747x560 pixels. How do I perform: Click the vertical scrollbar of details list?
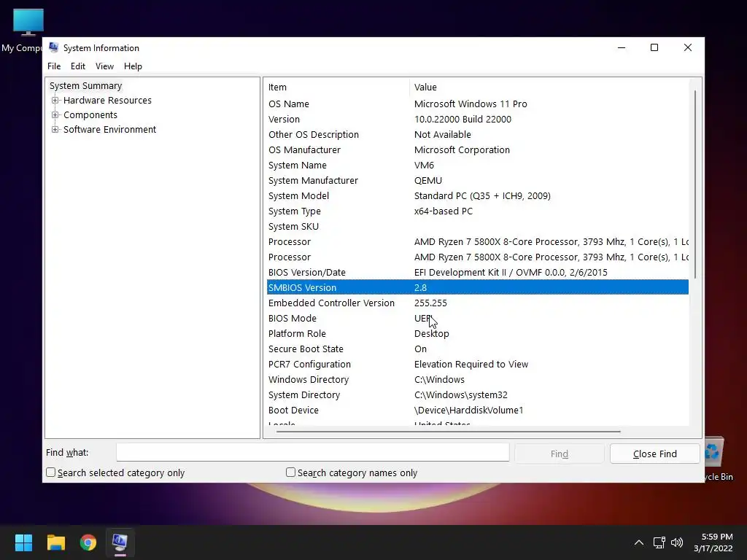[695, 184]
